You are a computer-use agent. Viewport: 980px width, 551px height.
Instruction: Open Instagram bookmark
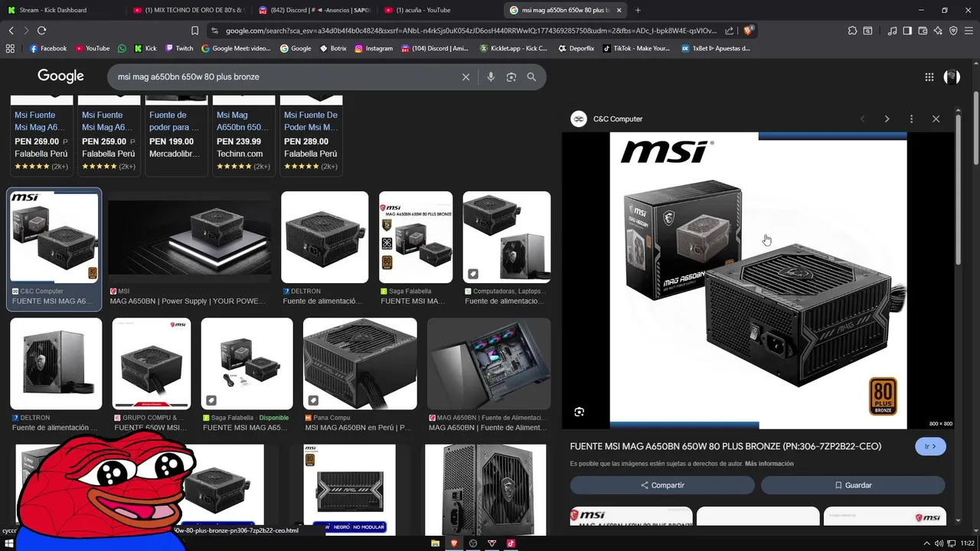tap(374, 48)
